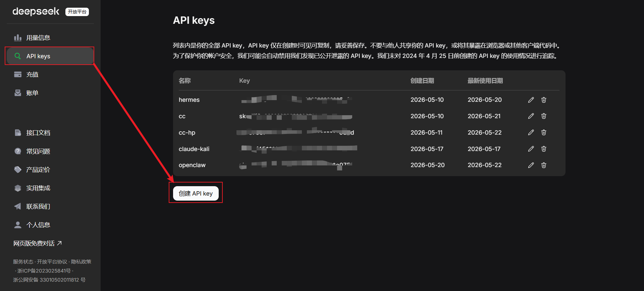This screenshot has height=291, width=644.
Task: Click the 名称 column header
Action: pyautogui.click(x=185, y=81)
